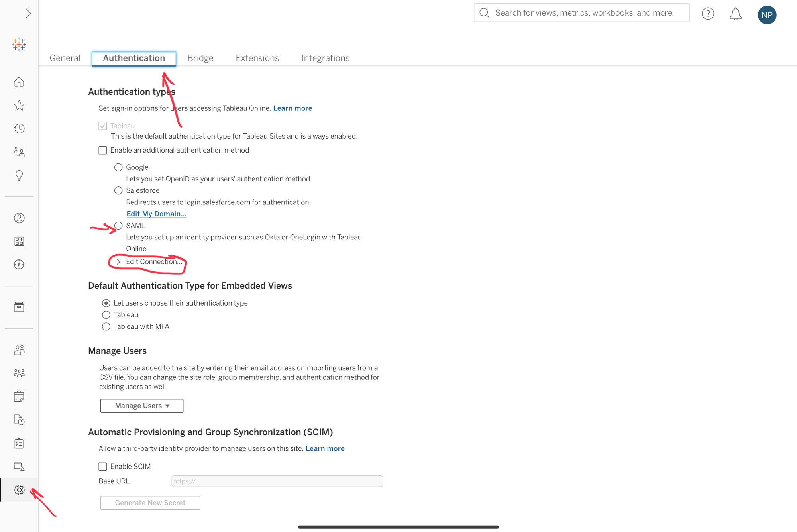Open the Extensions tab
The image size is (797, 532).
[x=257, y=58]
